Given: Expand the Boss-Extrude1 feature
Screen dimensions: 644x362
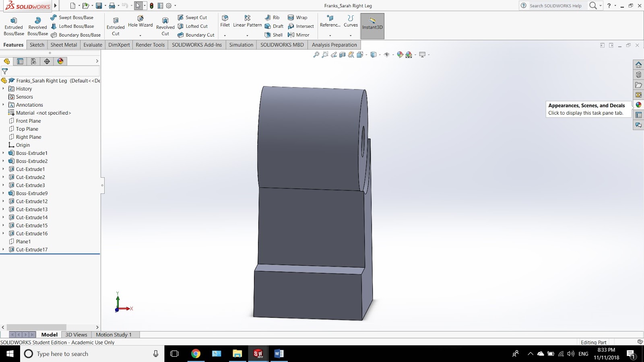Looking at the screenshot, I should pyautogui.click(x=4, y=153).
